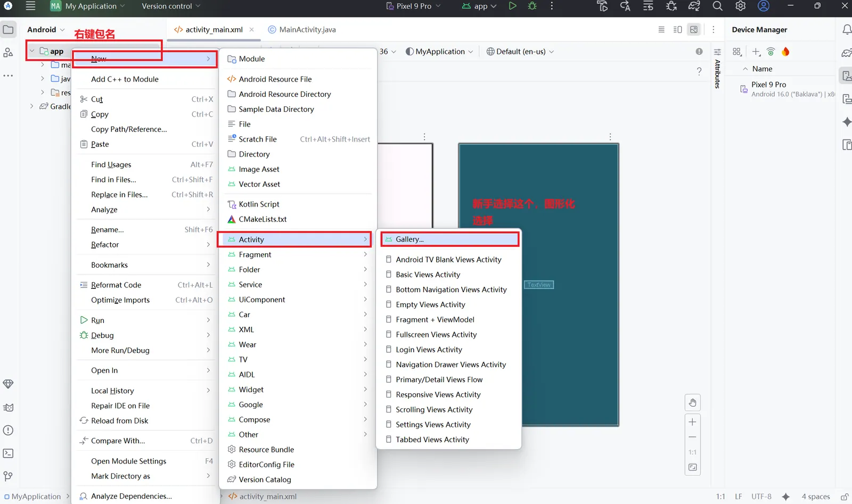Image resolution: width=852 pixels, height=504 pixels.
Task: Switch editor to Split view mode
Action: tap(677, 30)
